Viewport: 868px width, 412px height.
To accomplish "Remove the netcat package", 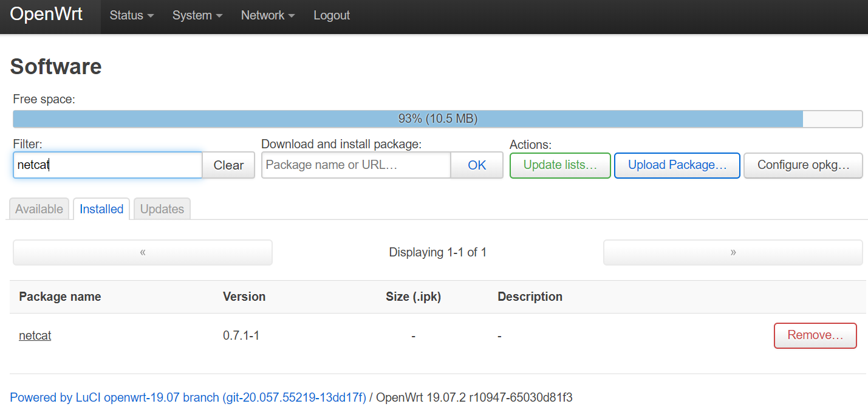I will (x=815, y=335).
